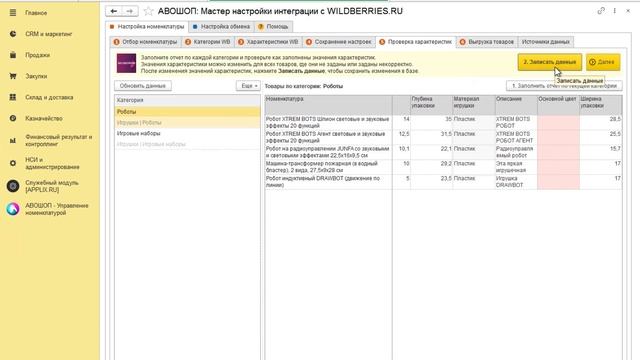The width and height of the screenshot is (640, 360).
Task: Select Роботы category row
Action: [x=187, y=111]
